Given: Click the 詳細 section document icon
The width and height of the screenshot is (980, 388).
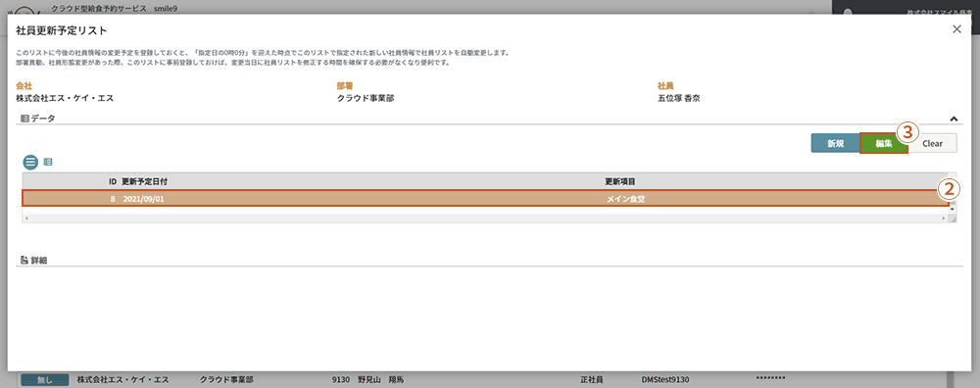Looking at the screenshot, I should point(24,260).
